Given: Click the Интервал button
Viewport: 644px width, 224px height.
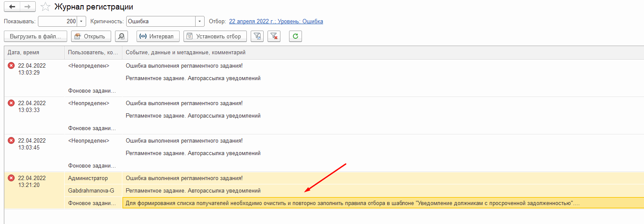Looking at the screenshot, I should pyautogui.click(x=158, y=36).
